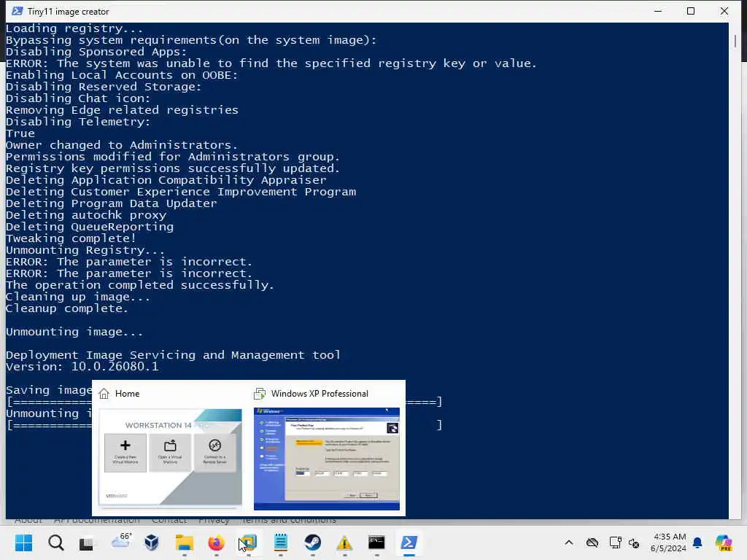Viewport: 747px width, 560px height.
Task: Click 'Registry key permissions successfully updated.' line
Action: pos(173,168)
